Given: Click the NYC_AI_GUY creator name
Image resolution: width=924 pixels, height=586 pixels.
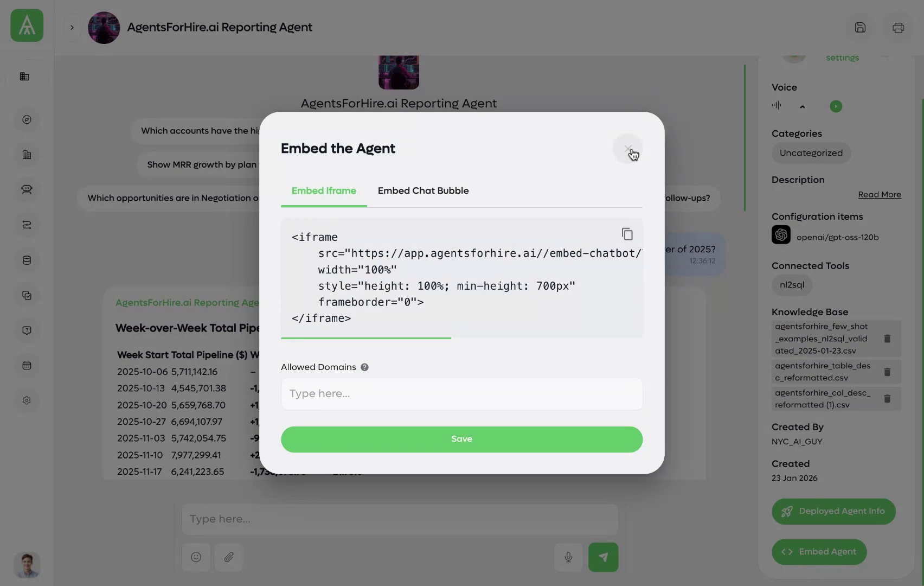Looking at the screenshot, I should click(x=797, y=442).
